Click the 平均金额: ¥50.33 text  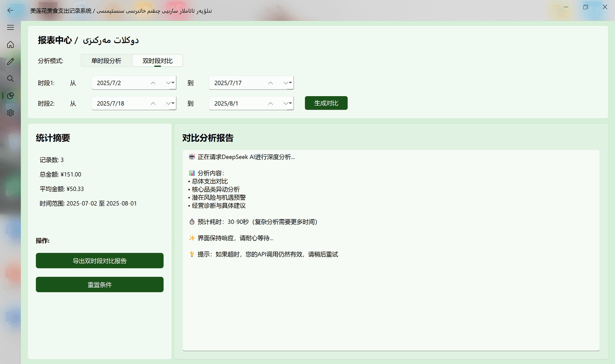[62, 189]
